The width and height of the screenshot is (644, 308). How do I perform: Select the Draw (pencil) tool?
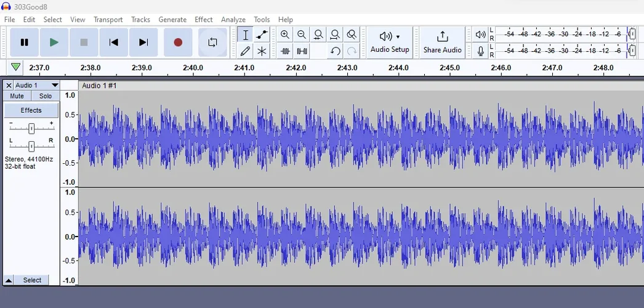[245, 51]
